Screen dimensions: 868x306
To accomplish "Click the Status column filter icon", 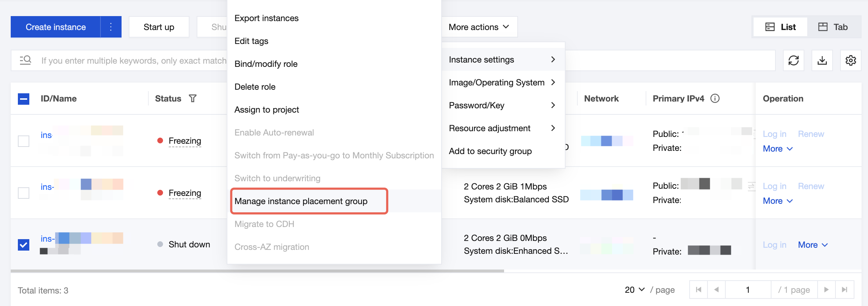I will 193,98.
